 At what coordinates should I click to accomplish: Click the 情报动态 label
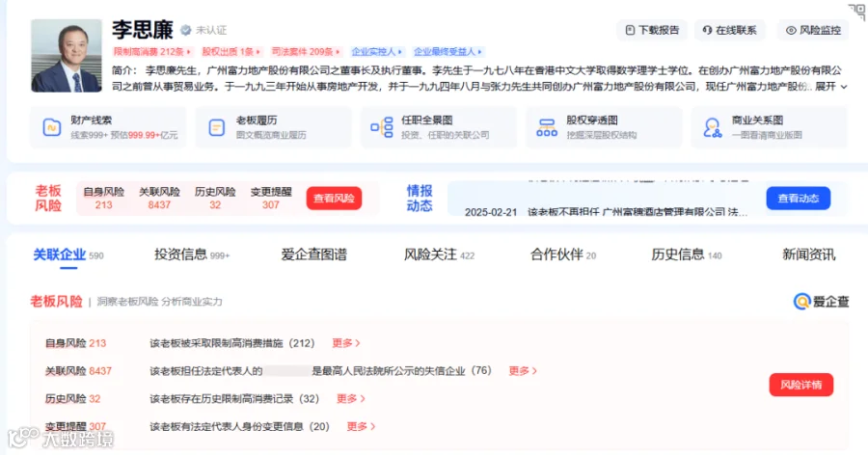420,199
